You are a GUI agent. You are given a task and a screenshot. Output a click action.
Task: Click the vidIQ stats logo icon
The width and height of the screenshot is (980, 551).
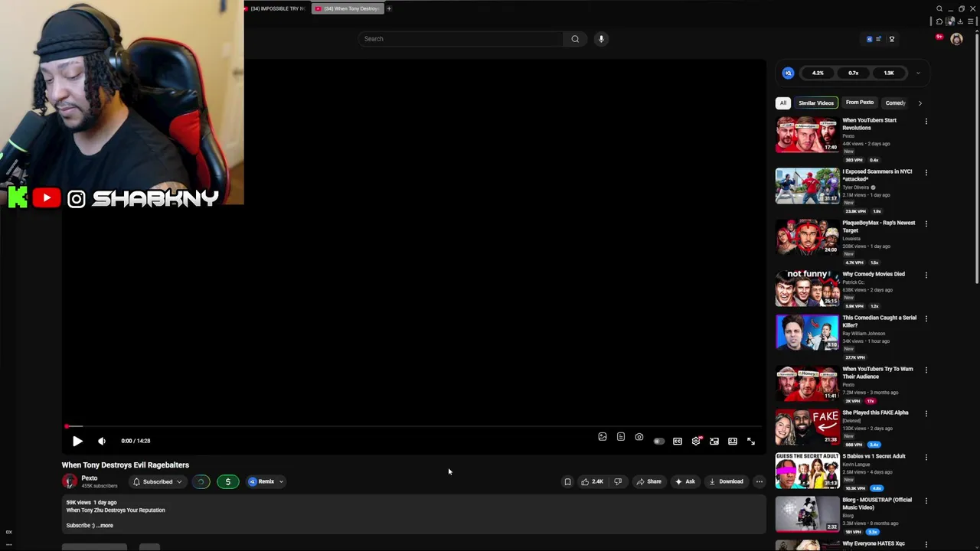[x=789, y=73]
